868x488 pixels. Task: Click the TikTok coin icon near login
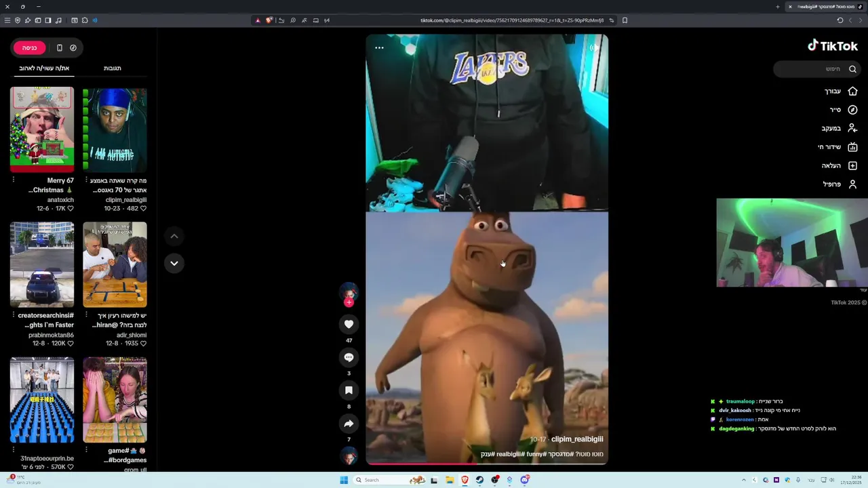pyautogui.click(x=73, y=47)
